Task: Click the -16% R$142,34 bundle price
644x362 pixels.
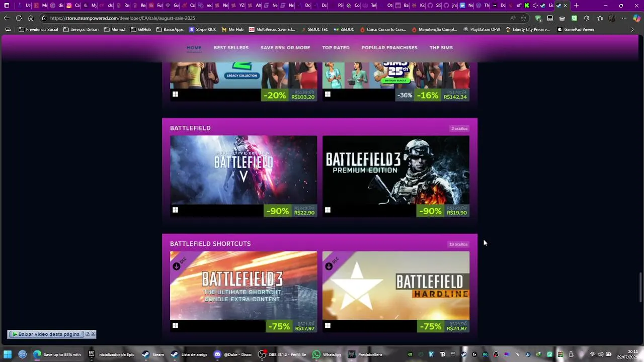Action: (x=442, y=95)
